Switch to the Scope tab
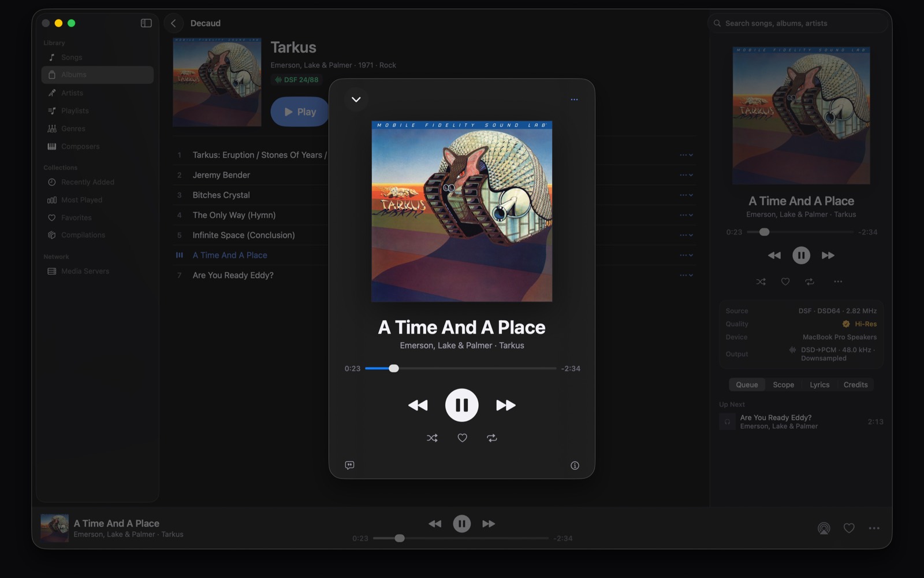The width and height of the screenshot is (924, 578). [x=784, y=385]
